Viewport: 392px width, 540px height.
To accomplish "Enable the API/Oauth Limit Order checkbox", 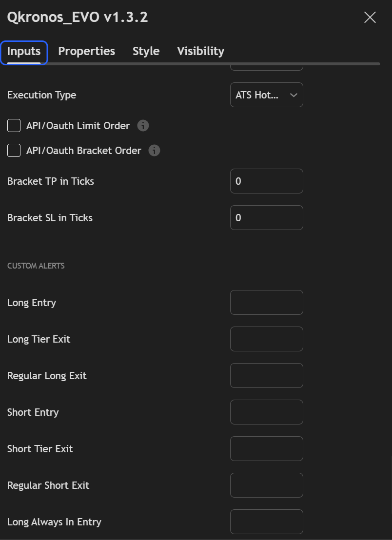I will coord(14,126).
